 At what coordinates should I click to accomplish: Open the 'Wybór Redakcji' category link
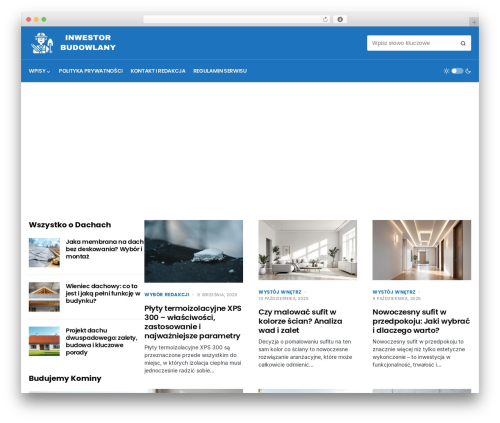(x=167, y=295)
